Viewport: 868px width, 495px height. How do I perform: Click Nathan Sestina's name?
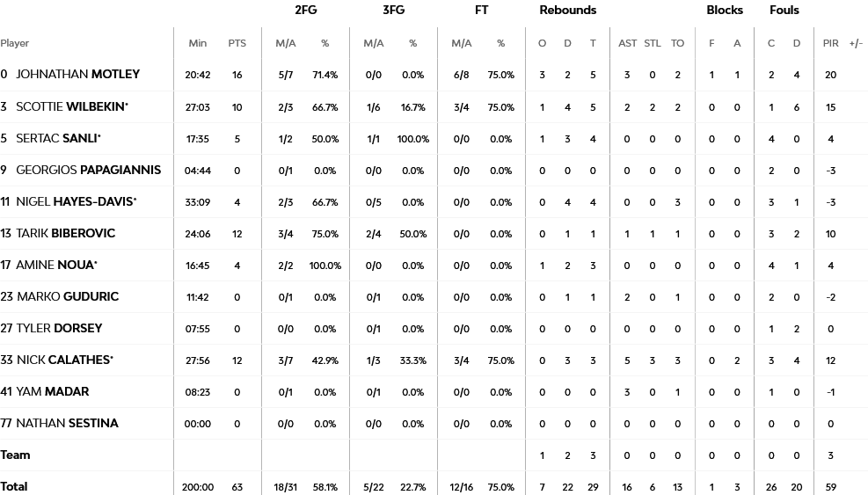pyautogui.click(x=67, y=423)
